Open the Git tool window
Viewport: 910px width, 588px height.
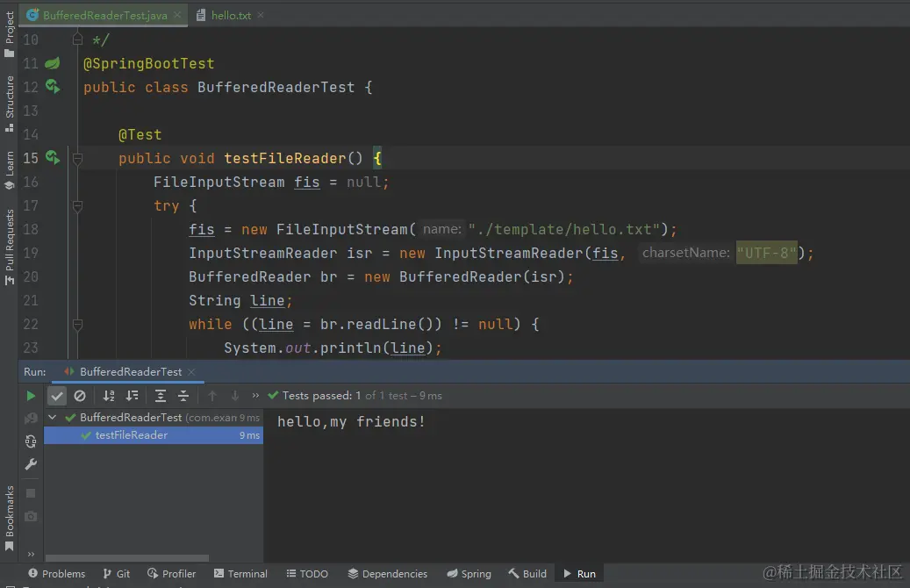pos(116,573)
